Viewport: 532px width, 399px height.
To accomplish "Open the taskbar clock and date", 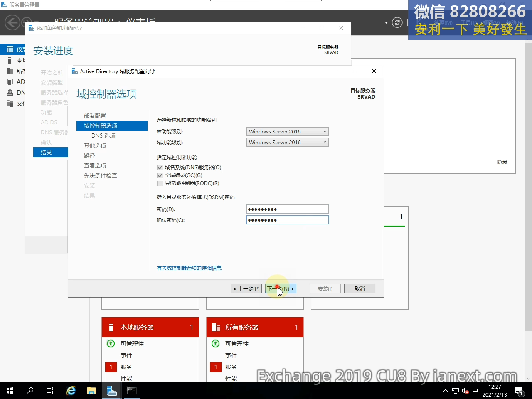I will (495, 391).
